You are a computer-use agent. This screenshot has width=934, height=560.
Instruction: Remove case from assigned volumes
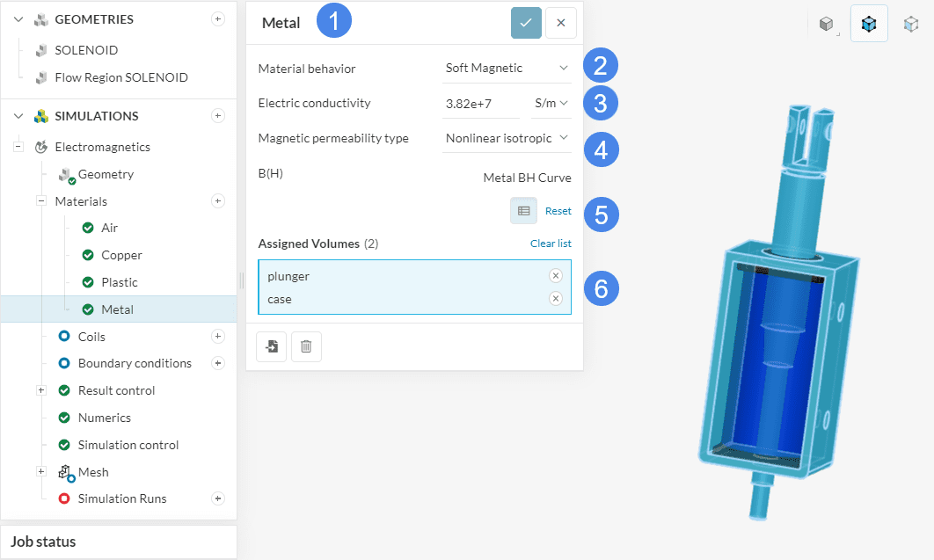tap(555, 299)
